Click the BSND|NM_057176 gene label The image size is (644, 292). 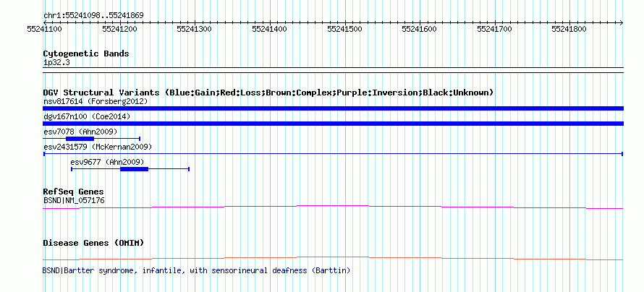(74, 200)
